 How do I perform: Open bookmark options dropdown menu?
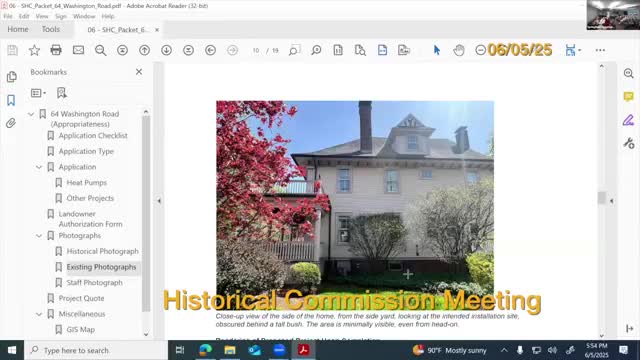(38, 93)
